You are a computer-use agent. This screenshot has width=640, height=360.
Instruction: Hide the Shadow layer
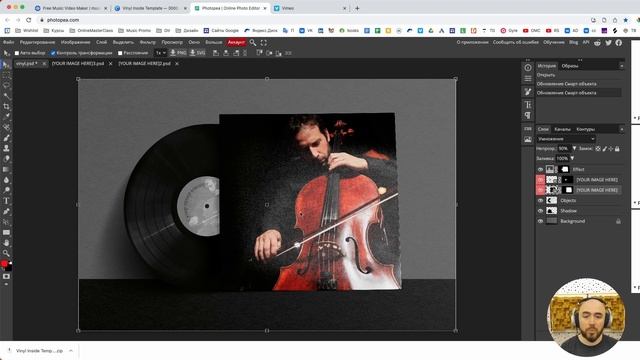point(540,211)
